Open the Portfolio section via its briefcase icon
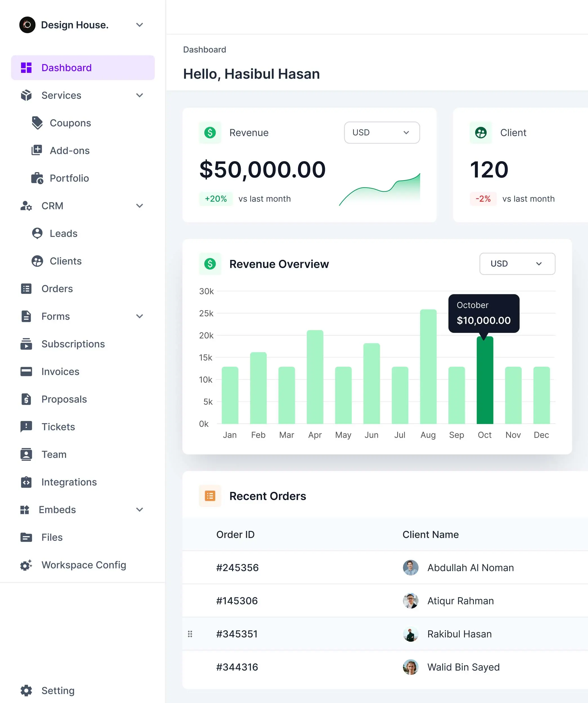Image resolution: width=588 pixels, height=703 pixels. coord(37,178)
